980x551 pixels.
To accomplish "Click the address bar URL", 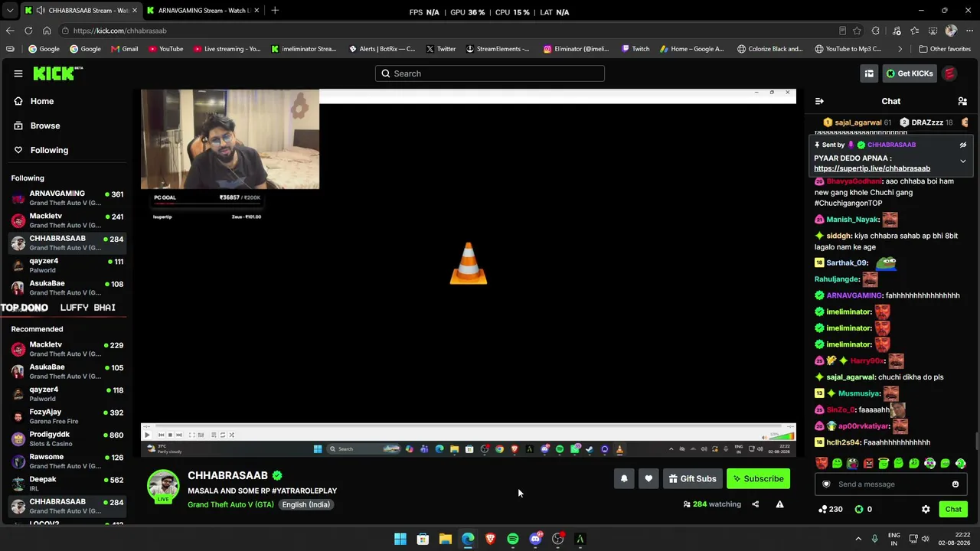I will (x=120, y=31).
